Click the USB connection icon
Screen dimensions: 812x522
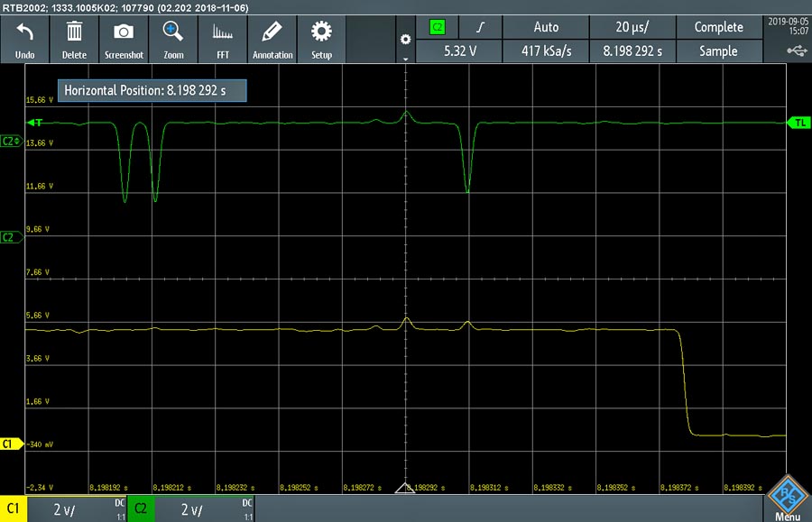click(797, 50)
